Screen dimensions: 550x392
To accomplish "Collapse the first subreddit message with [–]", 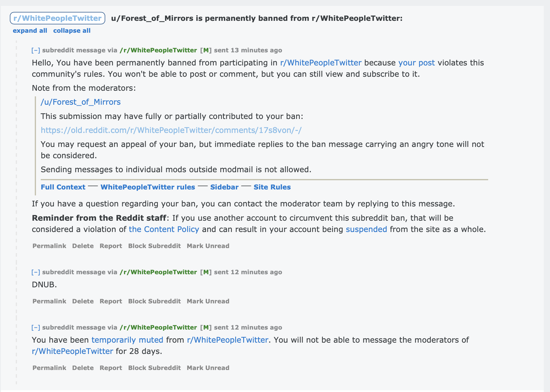I will [x=36, y=50].
